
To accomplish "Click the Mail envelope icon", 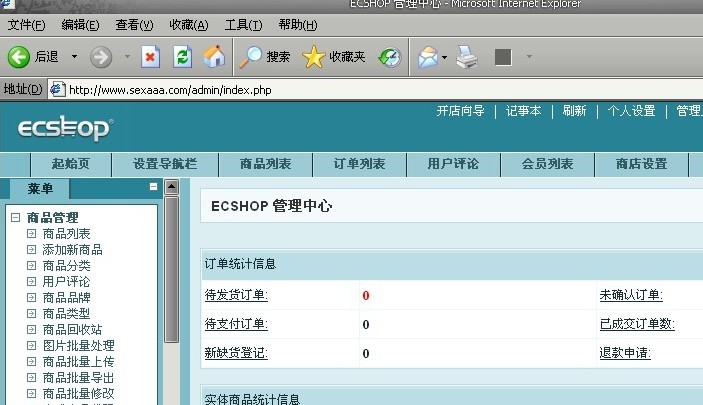I will tap(428, 57).
